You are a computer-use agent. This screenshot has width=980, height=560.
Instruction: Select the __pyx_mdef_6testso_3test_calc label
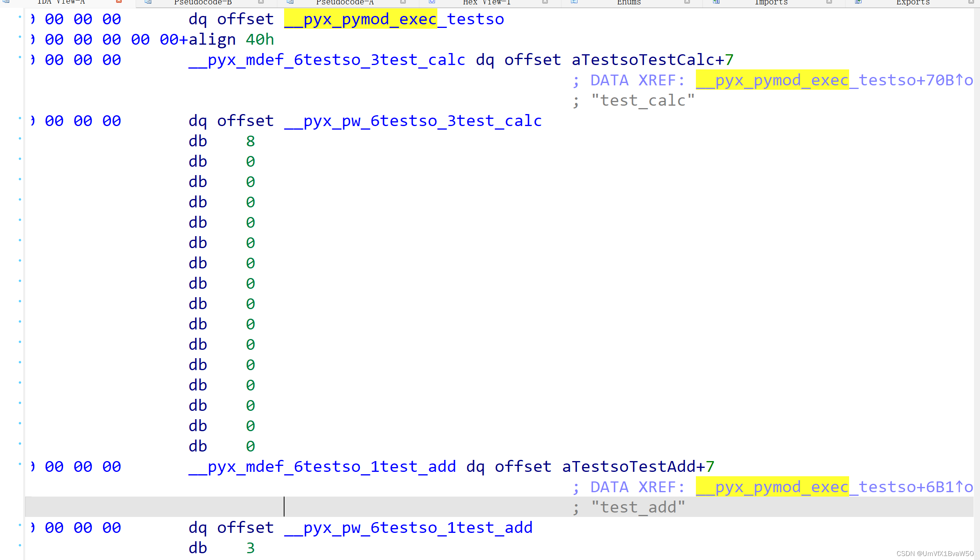click(327, 60)
